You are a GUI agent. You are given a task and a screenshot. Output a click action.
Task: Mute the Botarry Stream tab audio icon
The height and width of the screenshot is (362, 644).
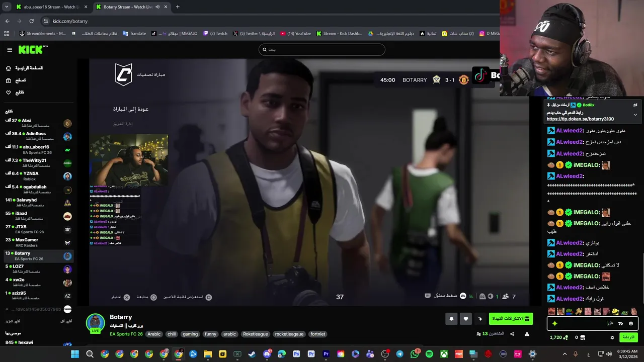click(x=157, y=7)
